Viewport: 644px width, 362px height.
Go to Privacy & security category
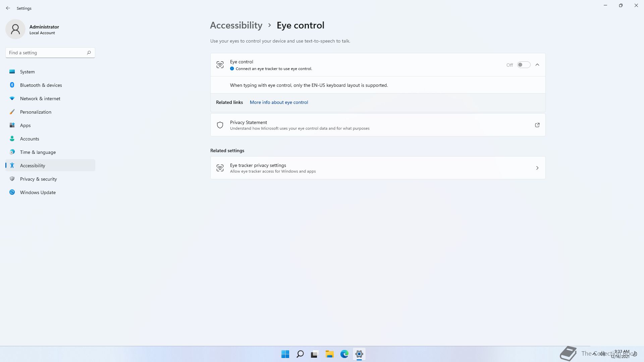(x=38, y=179)
